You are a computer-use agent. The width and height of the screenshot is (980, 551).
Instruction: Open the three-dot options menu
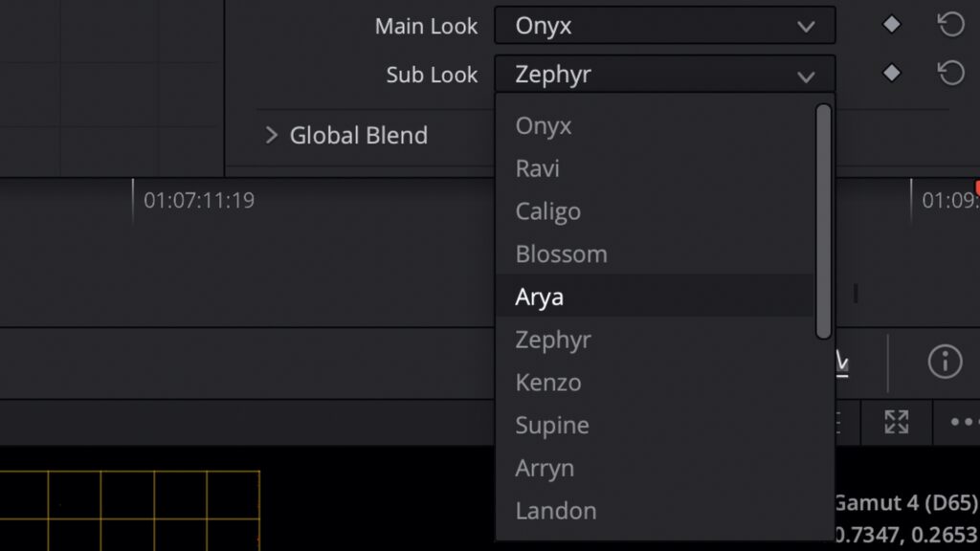click(964, 422)
